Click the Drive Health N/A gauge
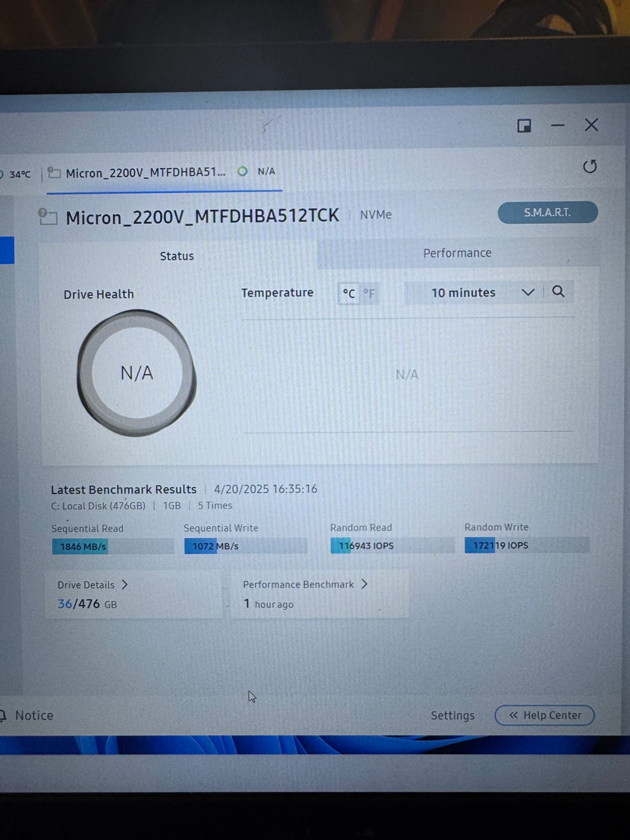This screenshot has height=840, width=630. click(x=136, y=373)
